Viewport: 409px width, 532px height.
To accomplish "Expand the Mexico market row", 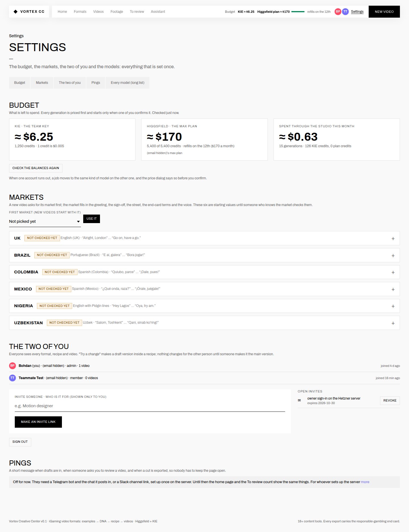I will point(204,289).
